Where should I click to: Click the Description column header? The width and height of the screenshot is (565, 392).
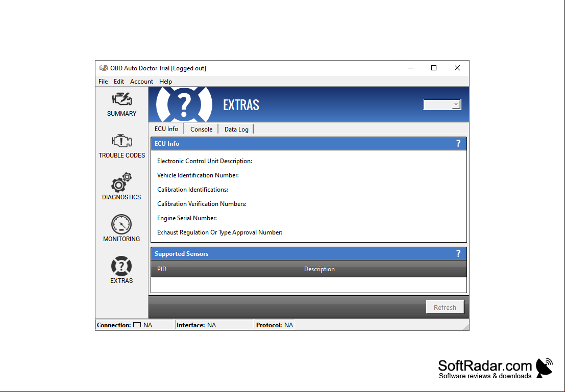pos(320,269)
